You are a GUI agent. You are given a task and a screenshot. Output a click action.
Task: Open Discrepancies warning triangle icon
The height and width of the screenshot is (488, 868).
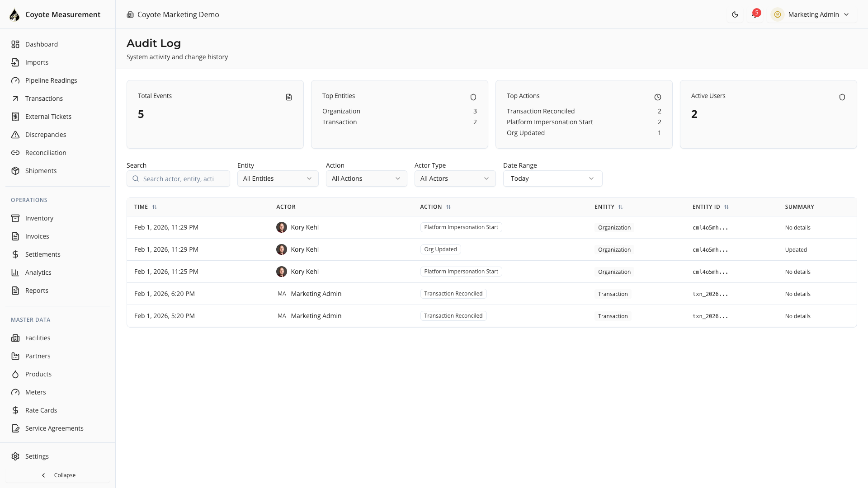15,135
